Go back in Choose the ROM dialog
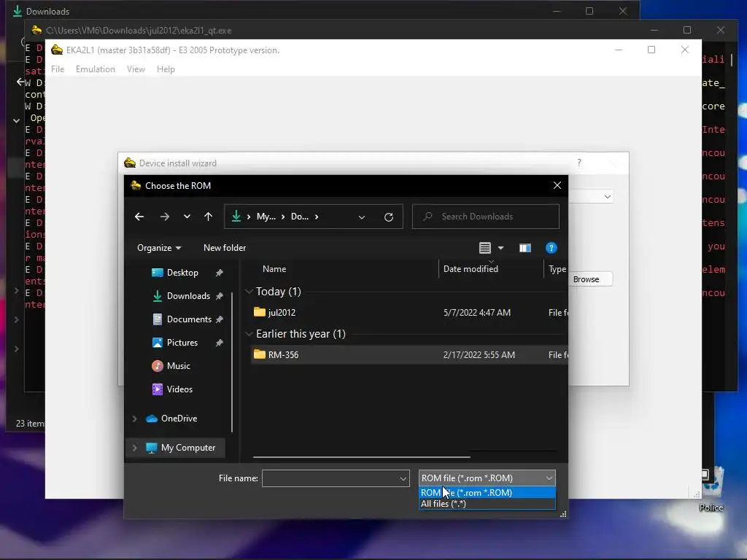 (x=139, y=217)
